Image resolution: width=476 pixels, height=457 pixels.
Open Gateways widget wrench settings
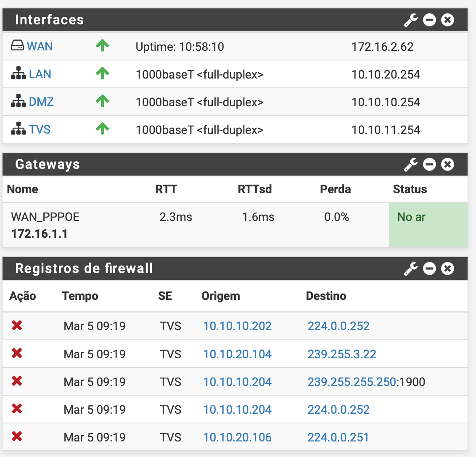pos(410,164)
